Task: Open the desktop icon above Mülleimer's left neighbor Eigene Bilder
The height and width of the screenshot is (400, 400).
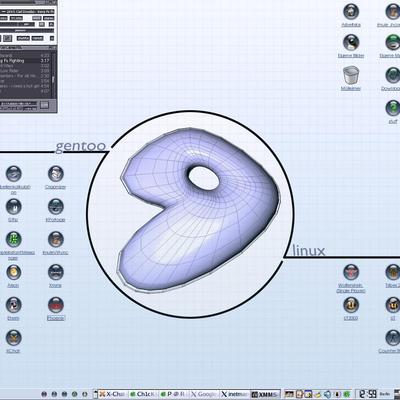Action: 351,11
